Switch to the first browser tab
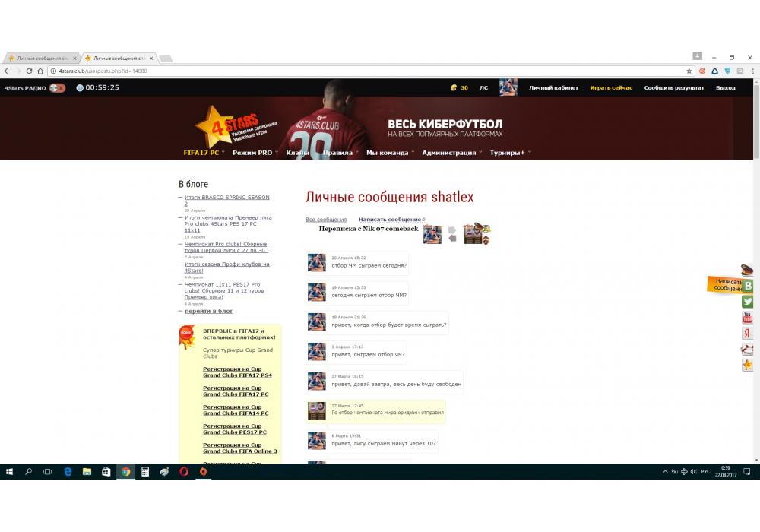This screenshot has width=760, height=532. pyautogui.click(x=40, y=59)
